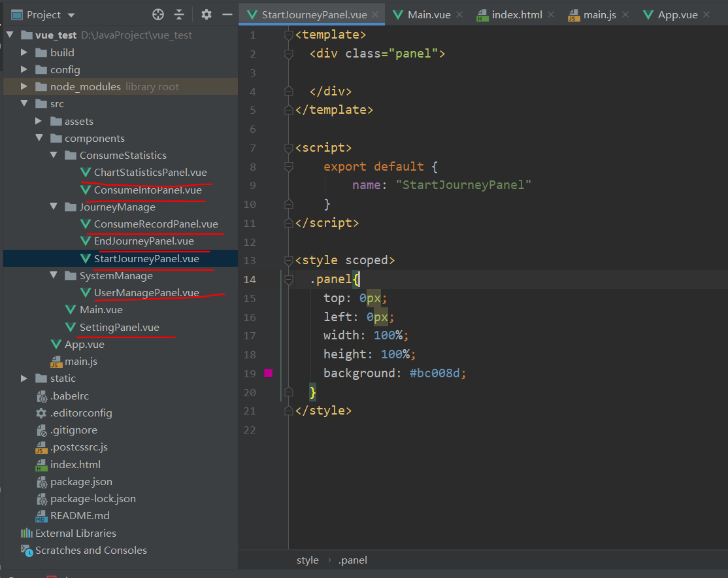Collapse the SystemManage folder
The width and height of the screenshot is (728, 578).
pos(54,275)
